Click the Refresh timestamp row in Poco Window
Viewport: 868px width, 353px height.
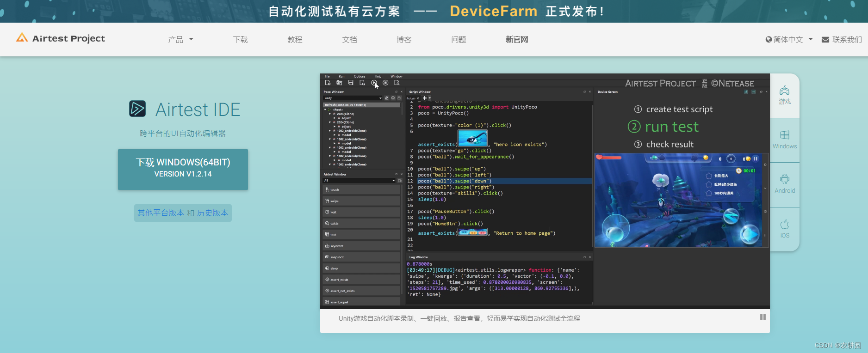pyautogui.click(x=361, y=105)
